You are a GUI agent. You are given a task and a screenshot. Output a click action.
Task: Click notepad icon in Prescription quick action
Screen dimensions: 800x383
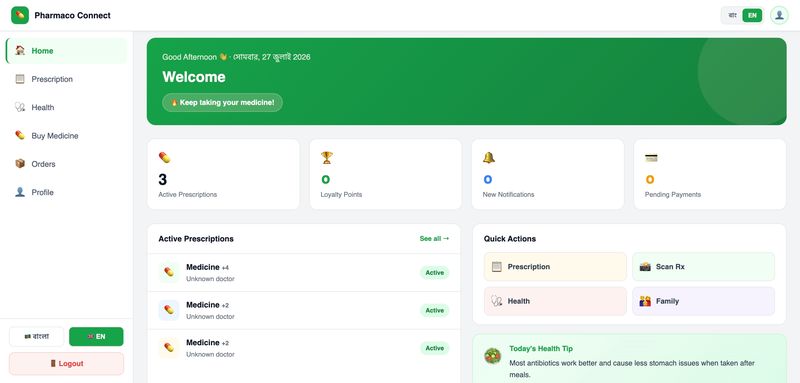click(x=497, y=267)
